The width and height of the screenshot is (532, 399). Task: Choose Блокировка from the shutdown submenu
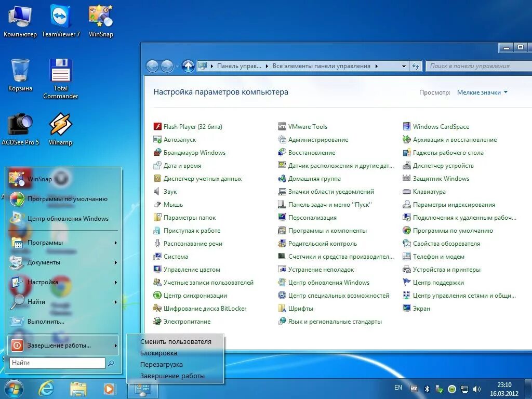coord(158,353)
